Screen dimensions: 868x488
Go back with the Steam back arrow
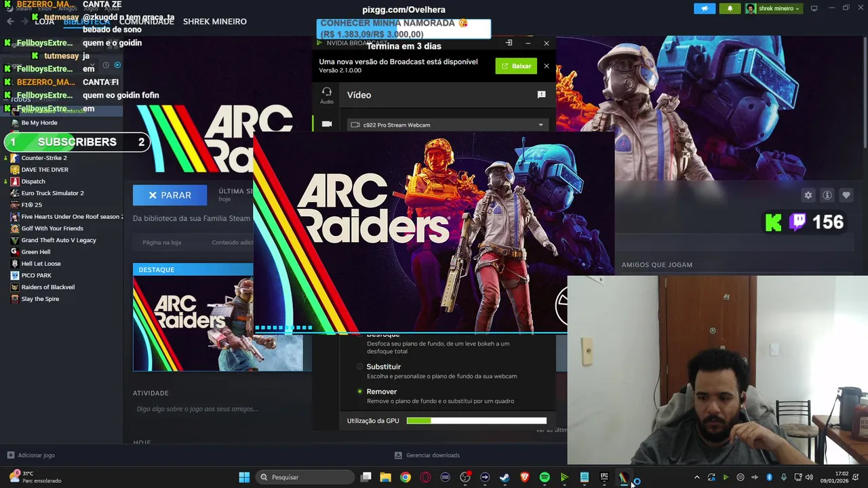pos(10,22)
